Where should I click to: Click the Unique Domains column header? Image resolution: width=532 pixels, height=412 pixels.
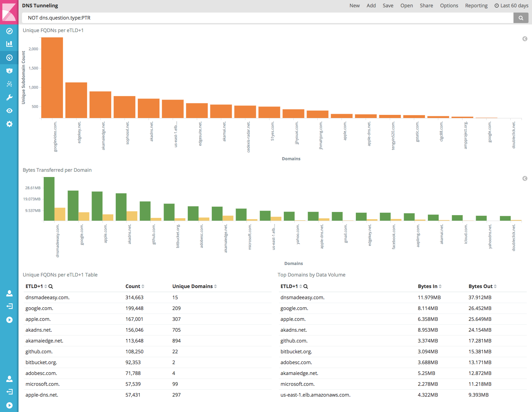point(193,286)
